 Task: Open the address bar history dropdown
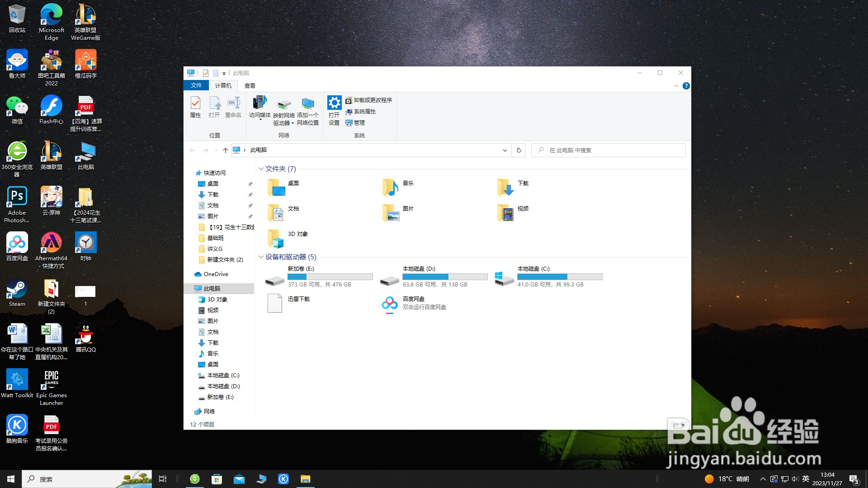[x=505, y=150]
